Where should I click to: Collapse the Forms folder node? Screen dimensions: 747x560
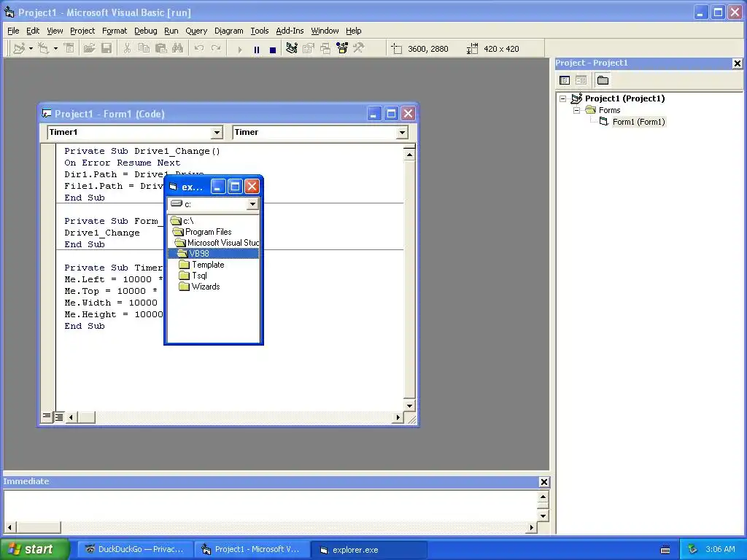click(576, 110)
